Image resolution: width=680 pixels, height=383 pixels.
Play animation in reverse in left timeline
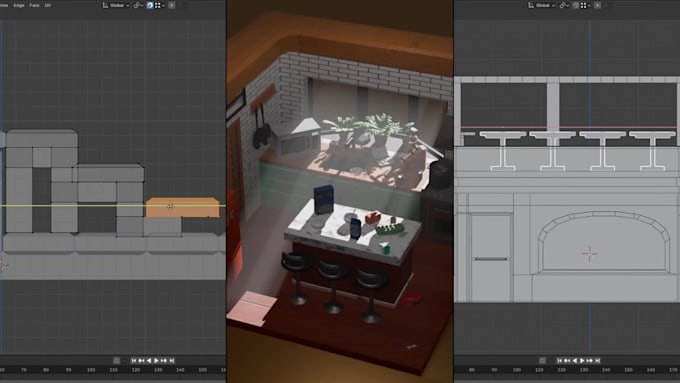[149, 360]
